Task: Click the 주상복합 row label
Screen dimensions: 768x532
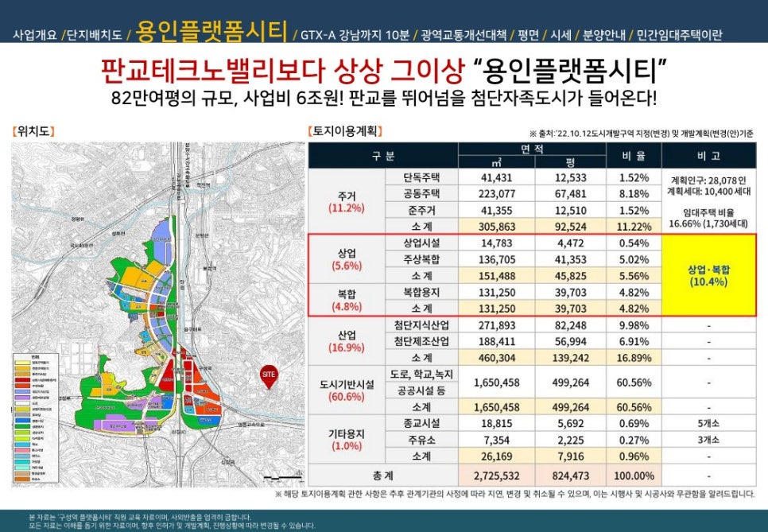Action: [421, 259]
